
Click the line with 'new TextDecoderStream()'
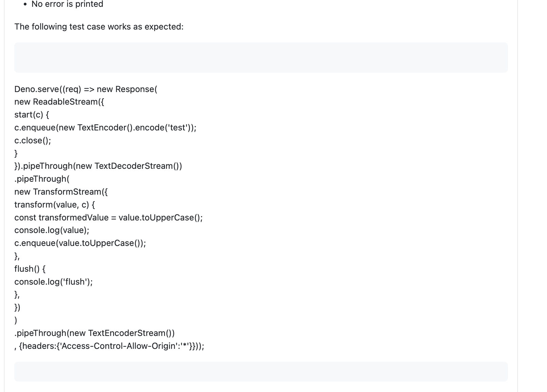click(x=98, y=166)
